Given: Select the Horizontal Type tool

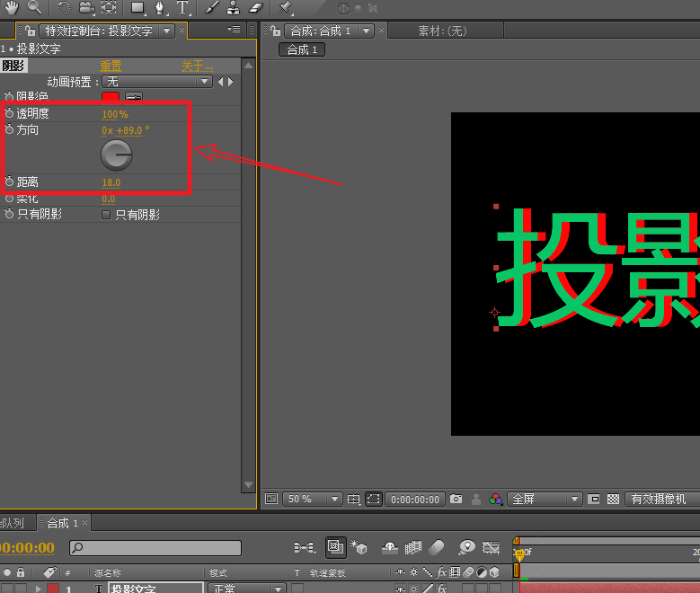Looking at the screenshot, I should 182,7.
